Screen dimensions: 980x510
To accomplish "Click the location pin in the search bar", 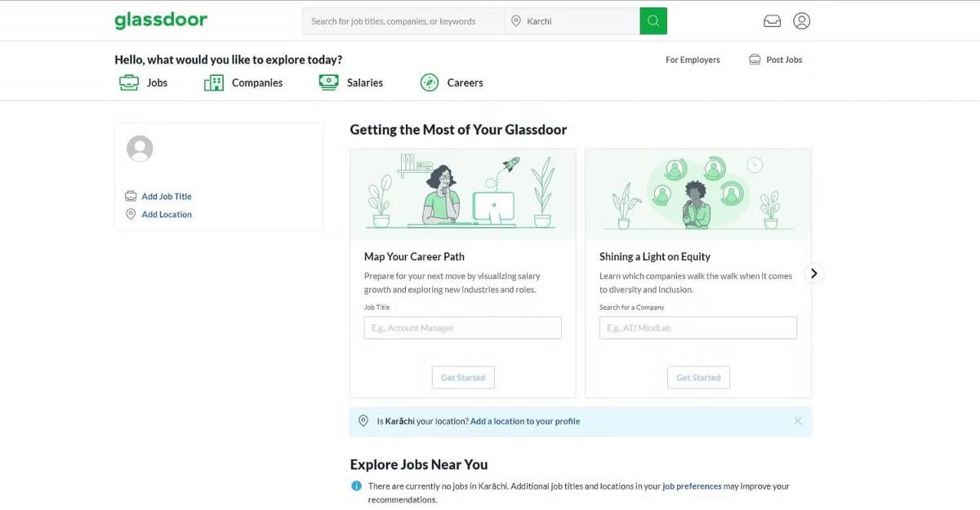I will [517, 20].
